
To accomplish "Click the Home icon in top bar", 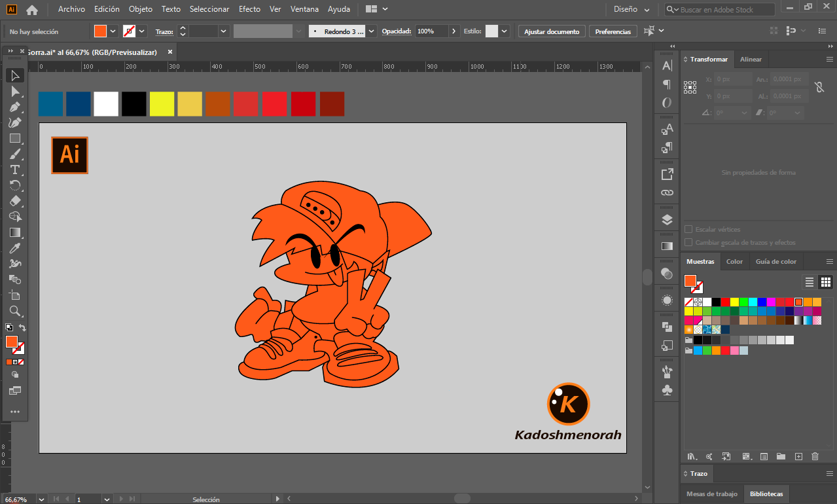I will tap(32, 10).
